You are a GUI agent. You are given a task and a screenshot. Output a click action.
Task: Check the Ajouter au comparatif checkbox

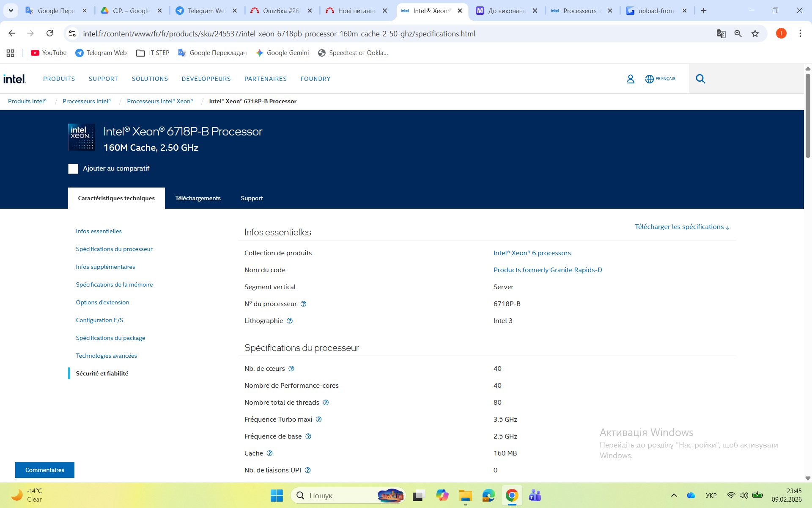click(73, 169)
